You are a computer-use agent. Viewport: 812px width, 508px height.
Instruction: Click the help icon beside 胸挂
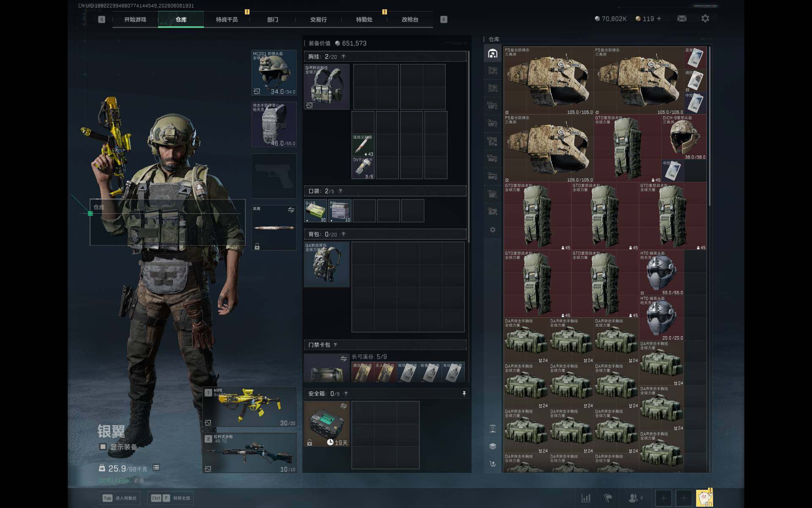[343, 57]
